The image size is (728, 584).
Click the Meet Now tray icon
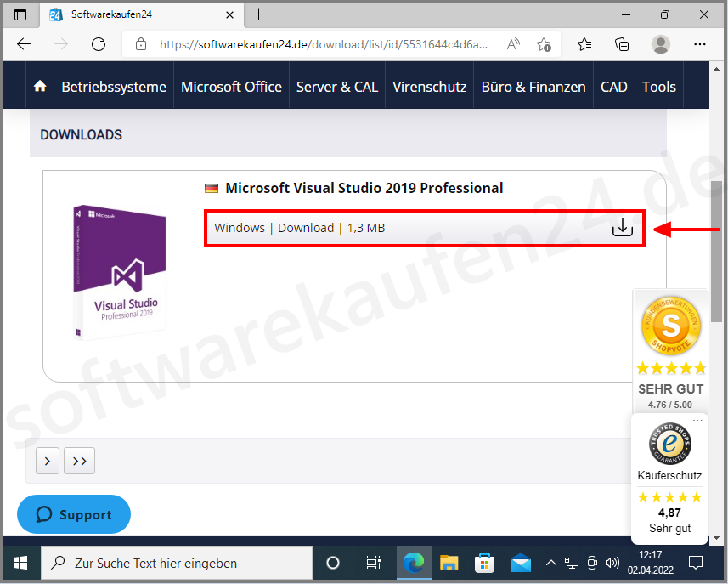pos(592,563)
